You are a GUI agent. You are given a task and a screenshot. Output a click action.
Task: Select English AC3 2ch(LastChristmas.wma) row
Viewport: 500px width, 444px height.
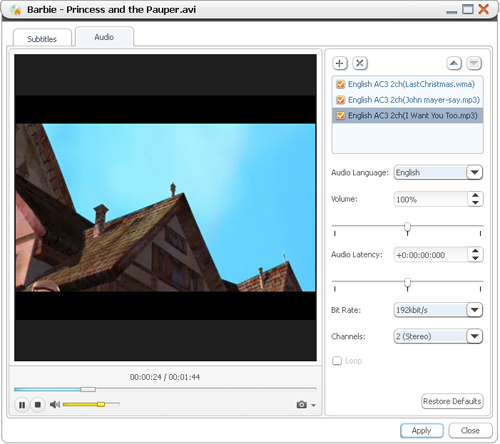(408, 84)
